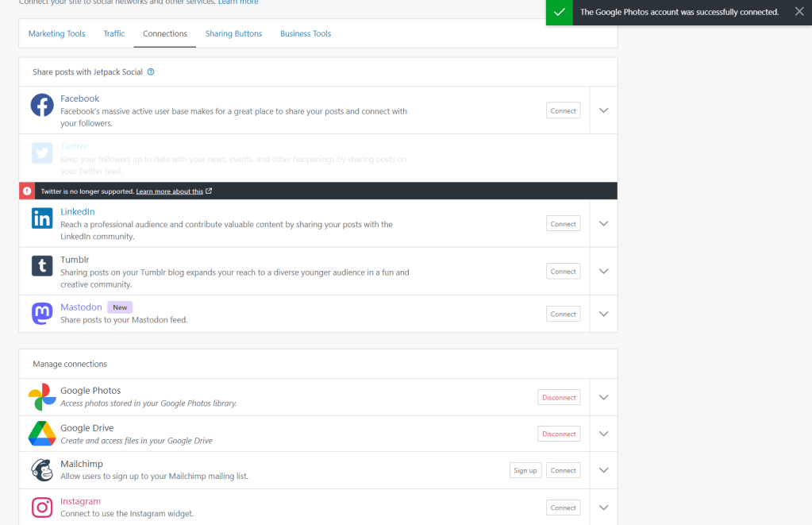Expand the Instagram connection row
This screenshot has width=812, height=525.
[x=603, y=508]
